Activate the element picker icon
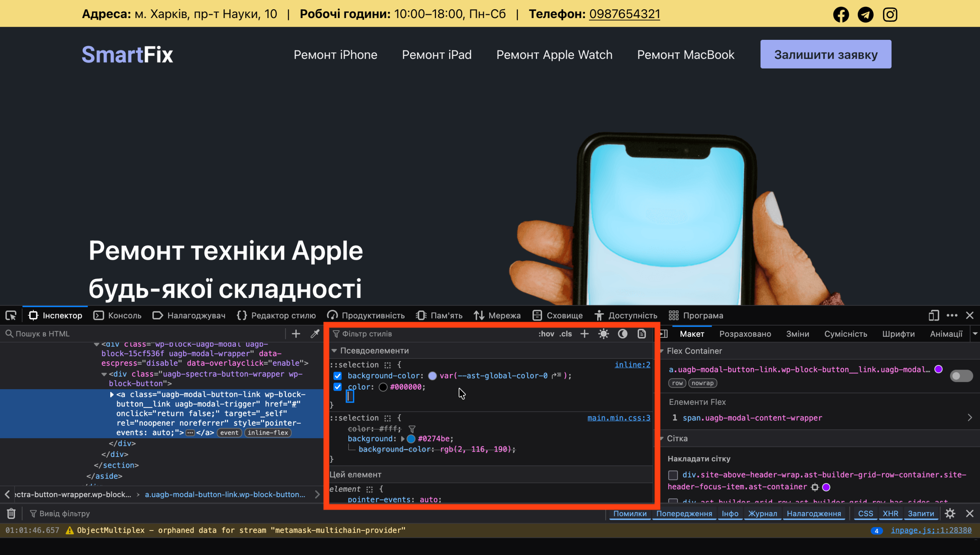This screenshot has width=980, height=555. click(x=11, y=315)
